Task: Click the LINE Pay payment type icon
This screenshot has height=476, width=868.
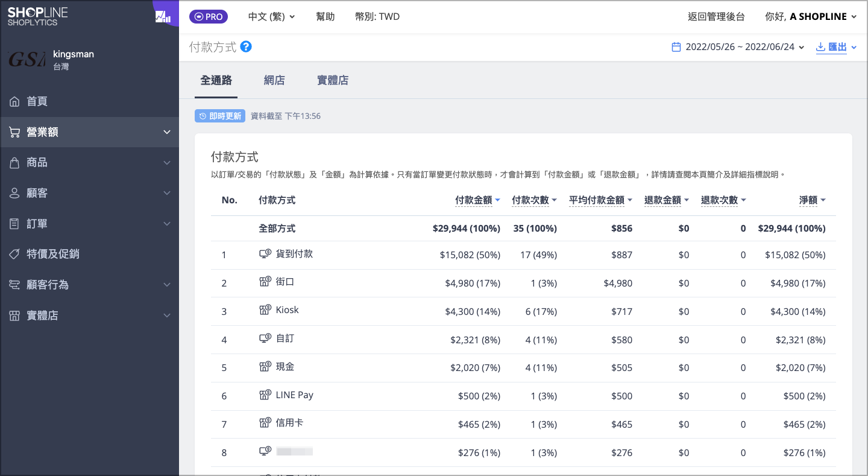Action: [265, 395]
